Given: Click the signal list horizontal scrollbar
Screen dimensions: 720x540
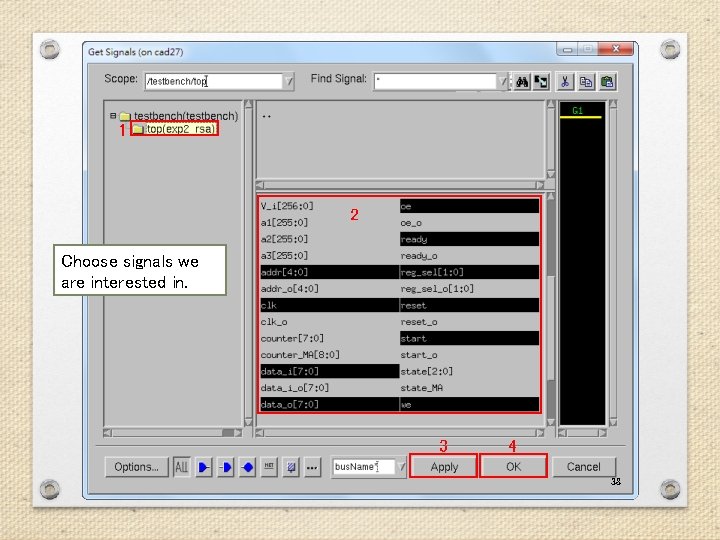Looking at the screenshot, I should click(399, 433).
